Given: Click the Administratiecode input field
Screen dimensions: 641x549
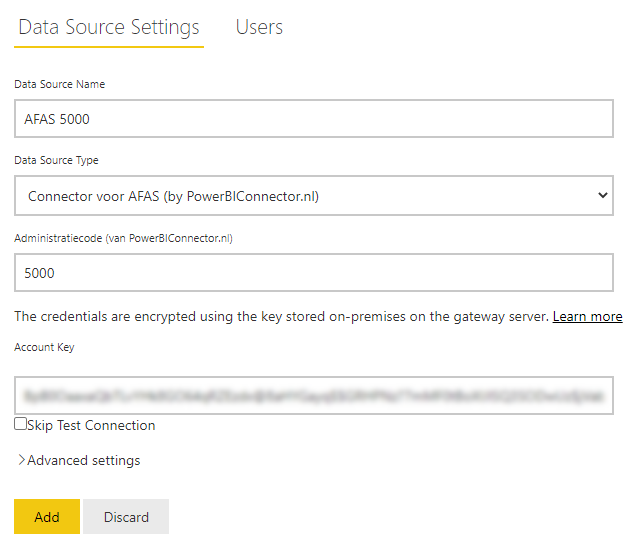Looking at the screenshot, I should pos(314,273).
